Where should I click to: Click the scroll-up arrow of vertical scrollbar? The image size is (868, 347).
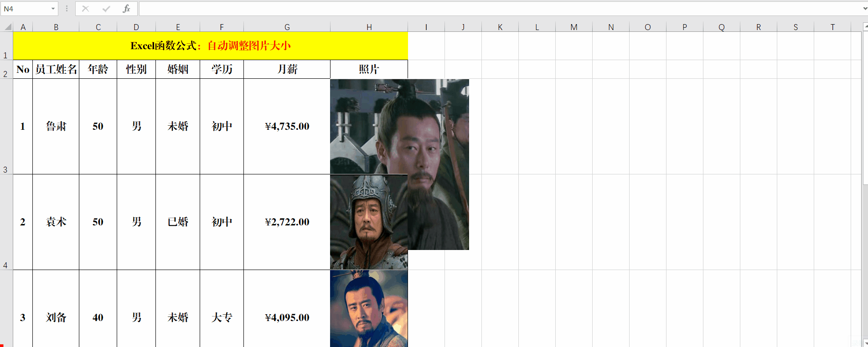pos(865,27)
